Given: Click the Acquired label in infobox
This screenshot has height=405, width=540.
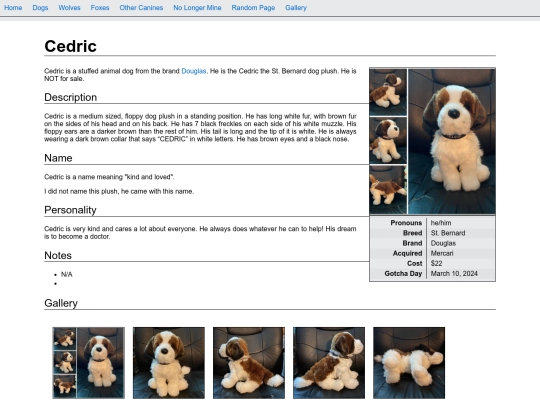Looking at the screenshot, I should [407, 253].
